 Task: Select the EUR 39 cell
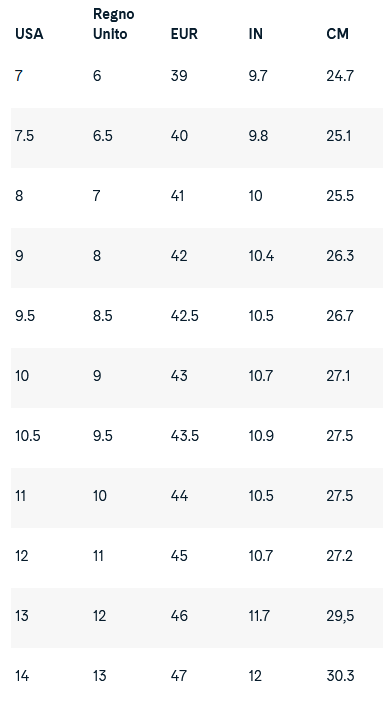pos(179,76)
